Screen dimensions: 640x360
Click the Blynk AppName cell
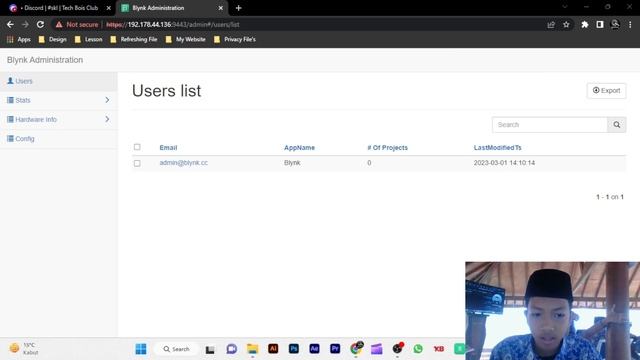click(292, 163)
